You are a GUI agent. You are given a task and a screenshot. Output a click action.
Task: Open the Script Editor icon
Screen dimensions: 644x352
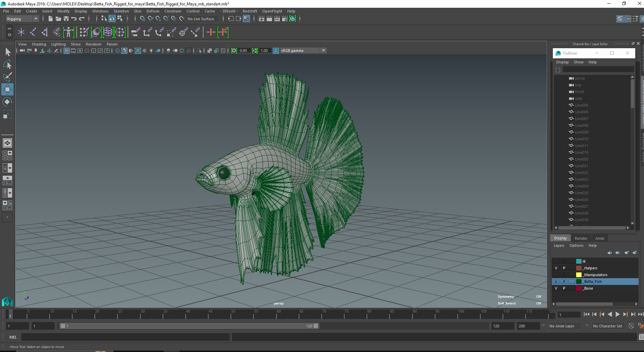[641, 337]
